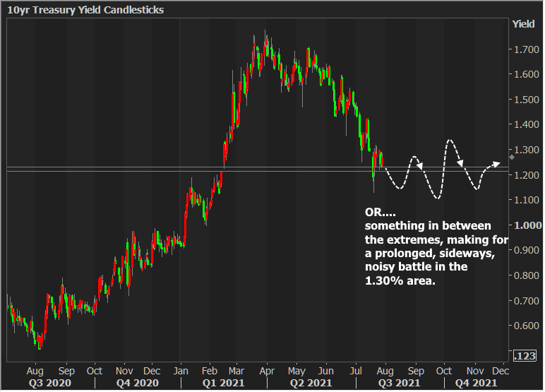
Task: Click the Apr month label on time axis
Action: tap(266, 370)
